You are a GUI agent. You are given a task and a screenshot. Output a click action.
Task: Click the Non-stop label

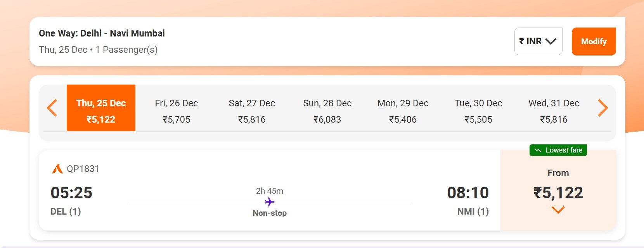270,213
